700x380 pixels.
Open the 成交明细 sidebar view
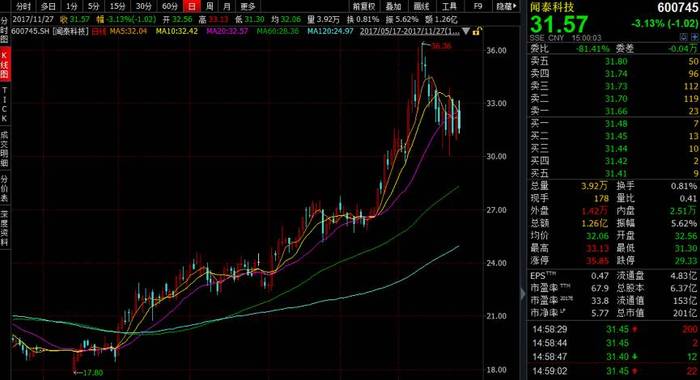[4, 149]
